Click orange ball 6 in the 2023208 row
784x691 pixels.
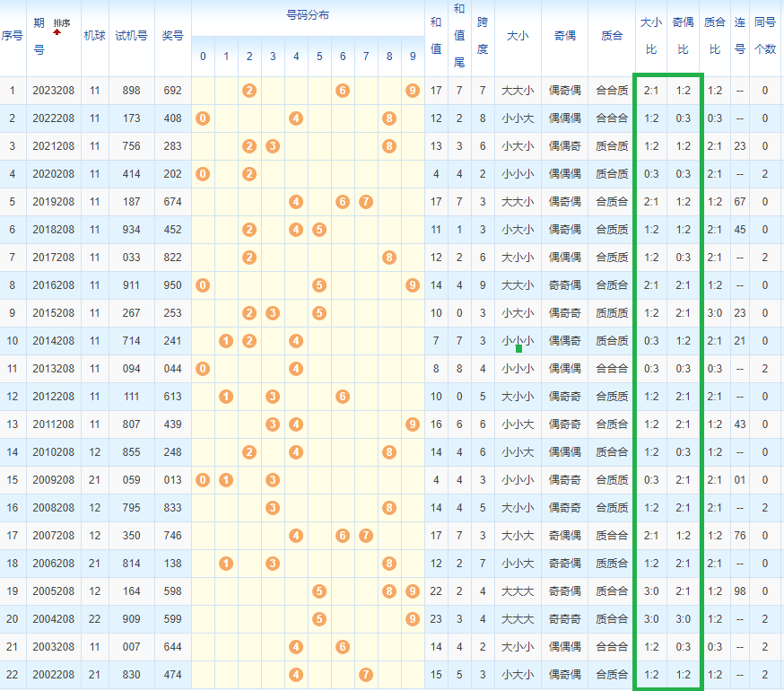pos(343,91)
